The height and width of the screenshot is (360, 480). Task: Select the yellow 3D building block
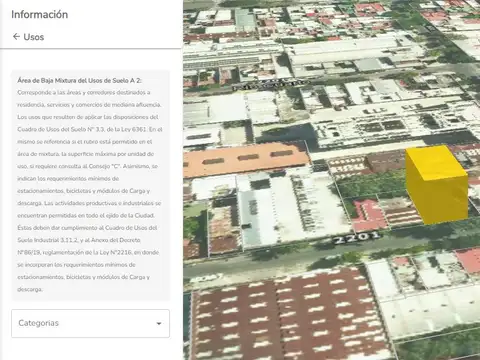tap(437, 184)
